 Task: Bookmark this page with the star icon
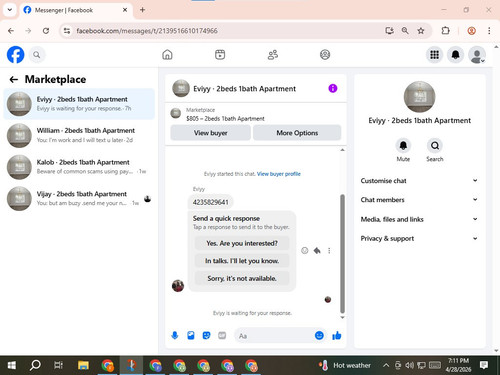421,31
